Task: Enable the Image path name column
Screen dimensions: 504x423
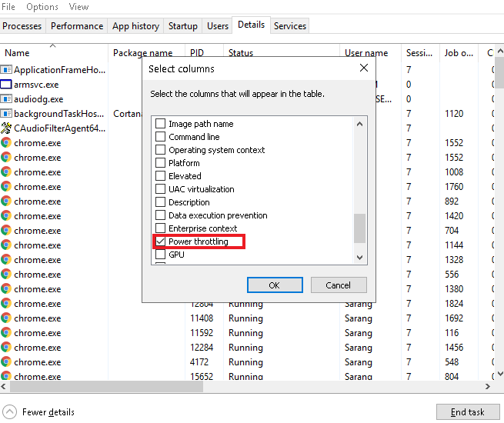Action: (160, 124)
